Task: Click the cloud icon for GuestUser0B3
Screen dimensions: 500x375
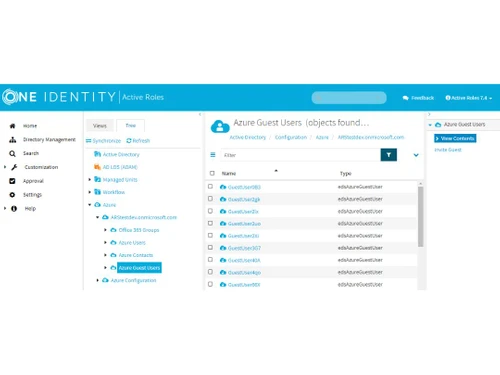Action: coord(223,187)
